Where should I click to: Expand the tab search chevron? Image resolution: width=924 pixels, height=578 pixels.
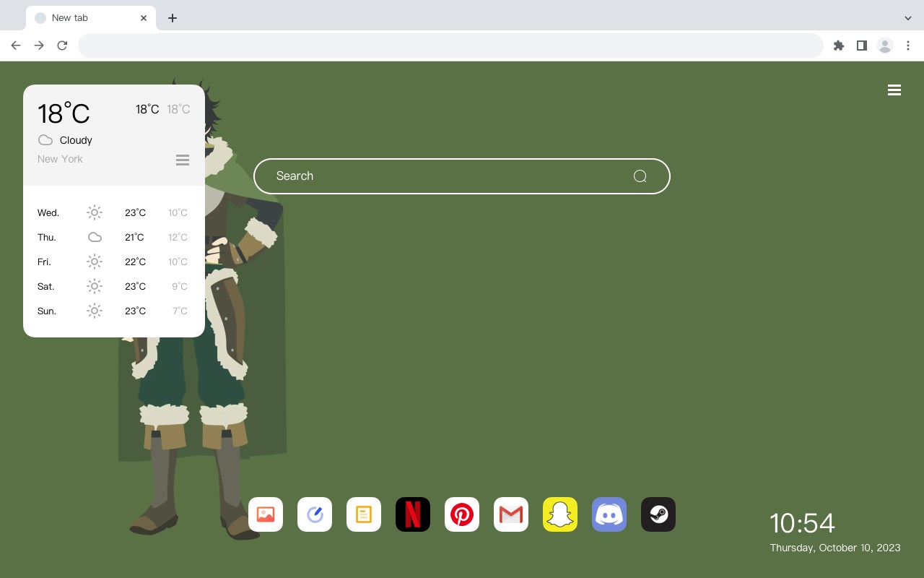pos(908,18)
